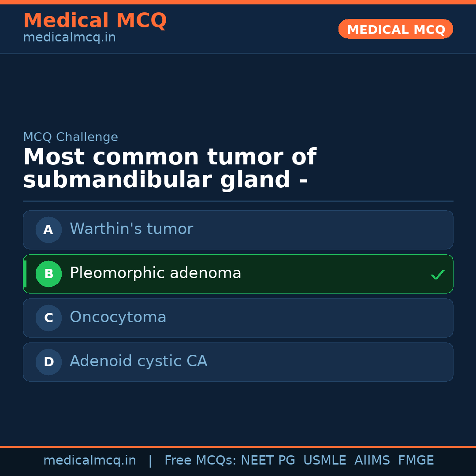Click the submandibular gland question heading
The width and height of the screenshot is (476, 476).
(x=170, y=169)
